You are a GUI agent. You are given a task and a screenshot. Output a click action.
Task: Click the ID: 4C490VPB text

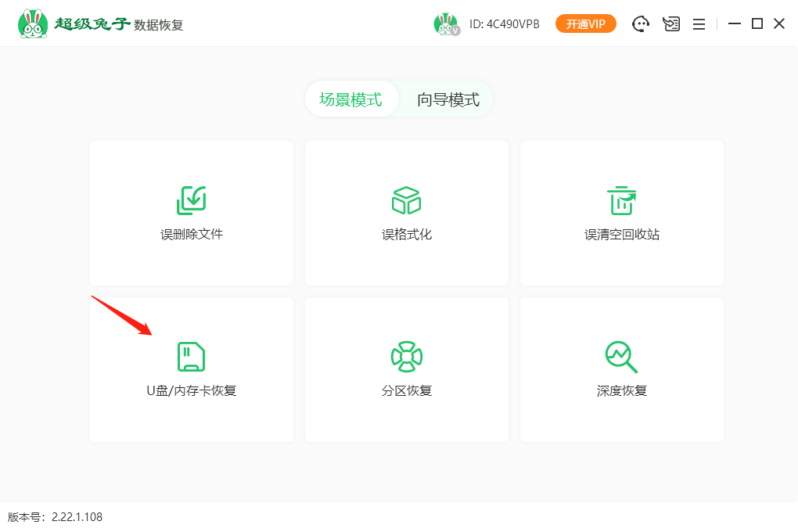(x=505, y=24)
